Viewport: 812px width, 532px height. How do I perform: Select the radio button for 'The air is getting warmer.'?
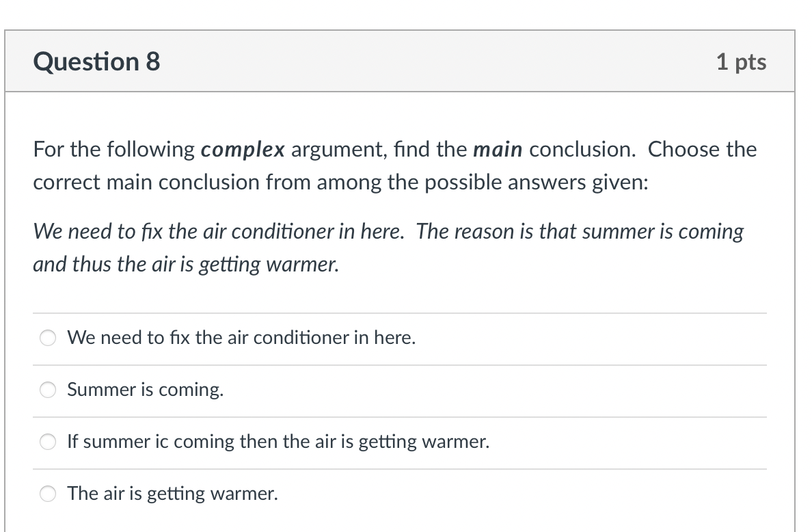tap(47, 493)
